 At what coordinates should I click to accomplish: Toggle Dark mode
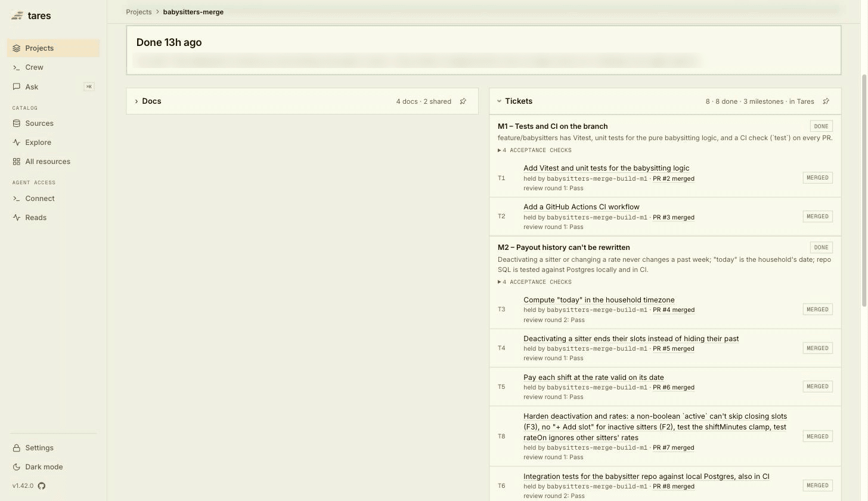pyautogui.click(x=53, y=467)
